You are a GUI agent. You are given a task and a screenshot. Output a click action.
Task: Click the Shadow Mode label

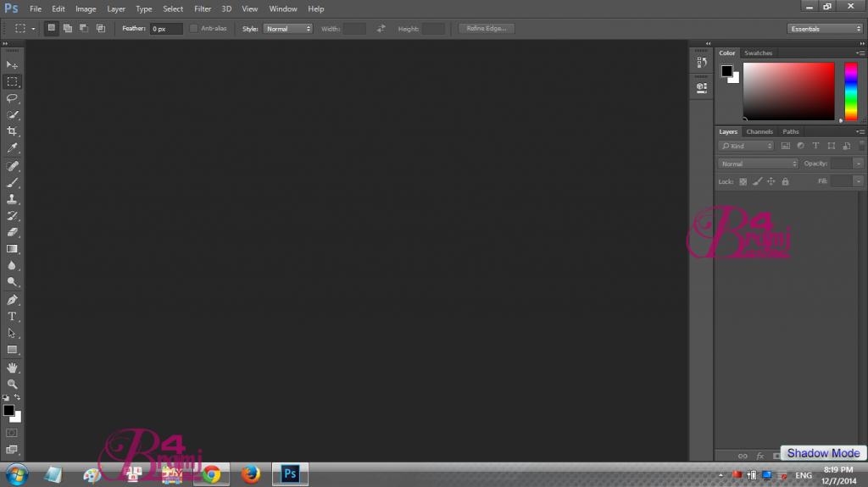coord(823,453)
